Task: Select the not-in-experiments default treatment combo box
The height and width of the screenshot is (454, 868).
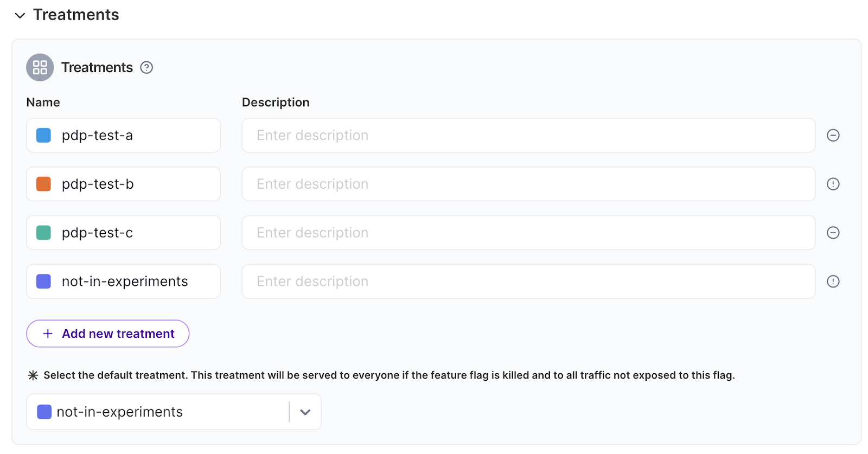Action: pyautogui.click(x=157, y=412)
